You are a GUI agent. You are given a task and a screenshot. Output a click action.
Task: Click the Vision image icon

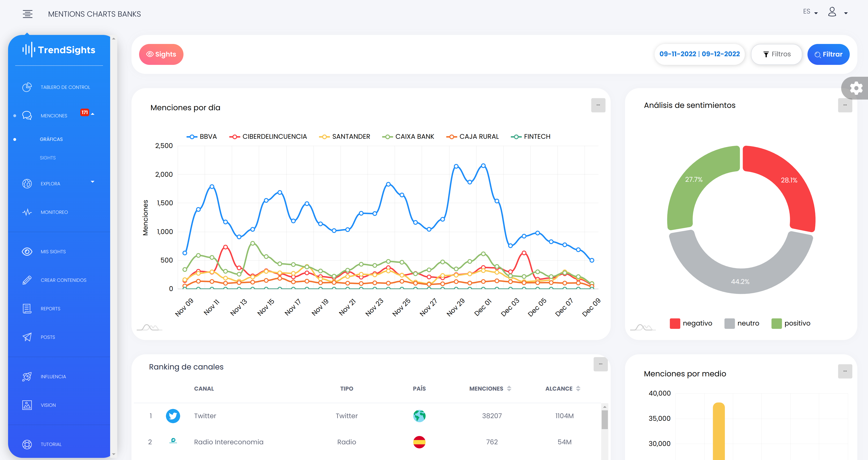coord(27,405)
